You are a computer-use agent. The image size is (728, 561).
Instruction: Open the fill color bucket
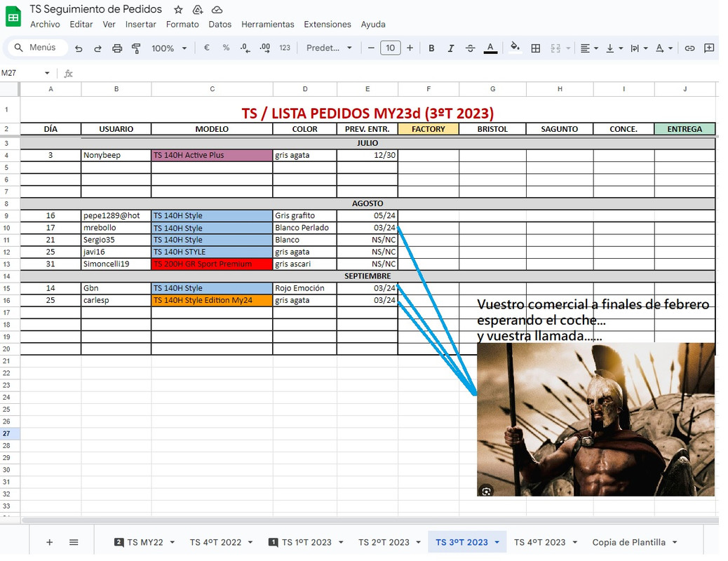514,48
